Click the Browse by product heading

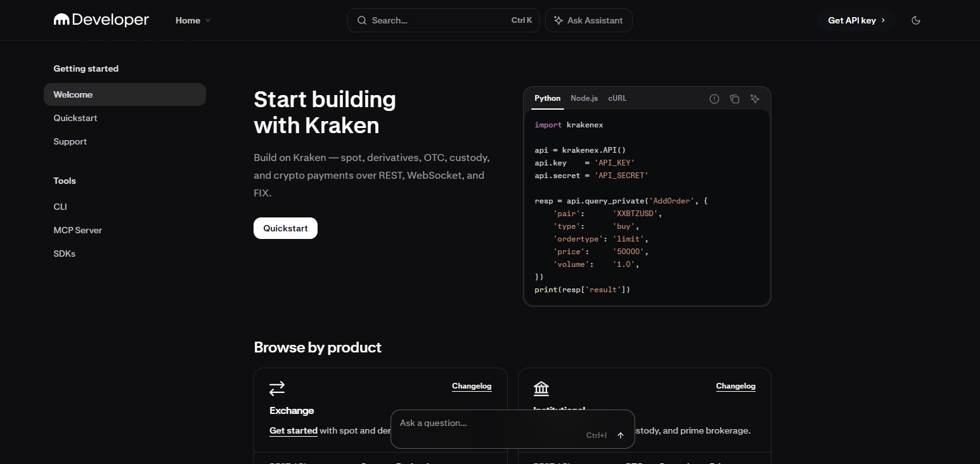tap(318, 347)
